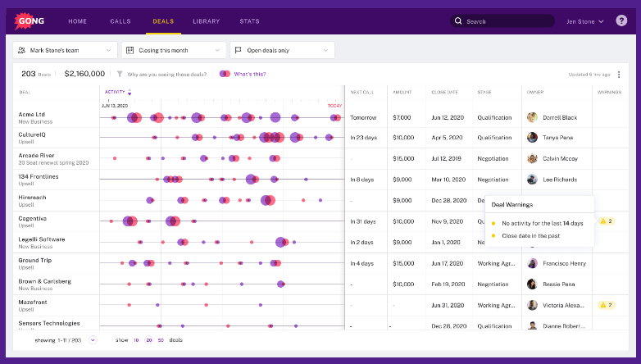The width and height of the screenshot is (641, 364).
Task: Click the OWNER column header
Action: coord(535,93)
